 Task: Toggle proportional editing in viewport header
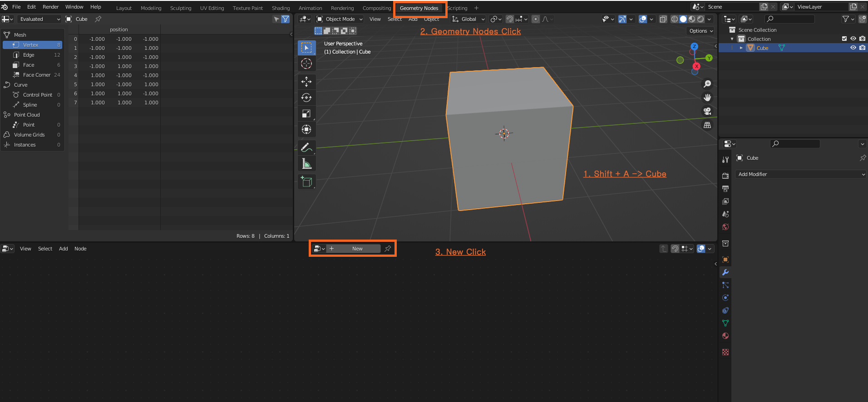point(536,19)
